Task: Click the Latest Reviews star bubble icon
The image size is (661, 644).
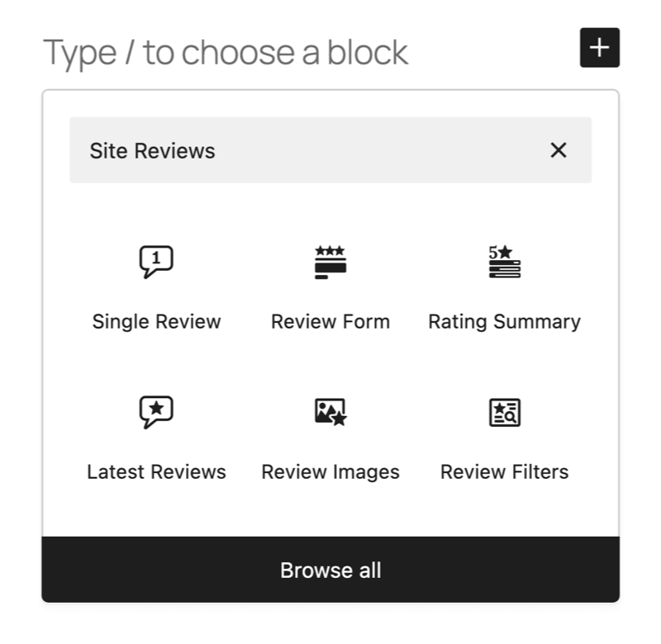Action: point(156,411)
